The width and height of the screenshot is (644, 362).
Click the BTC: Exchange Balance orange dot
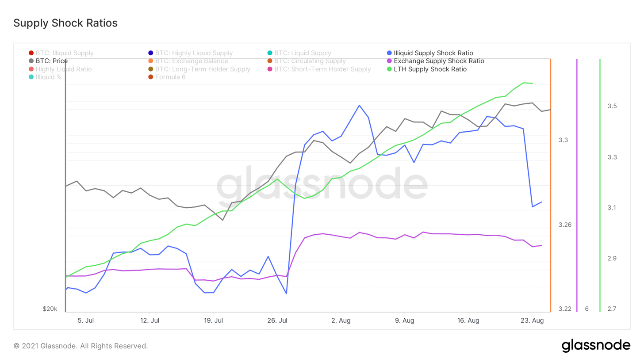point(151,61)
